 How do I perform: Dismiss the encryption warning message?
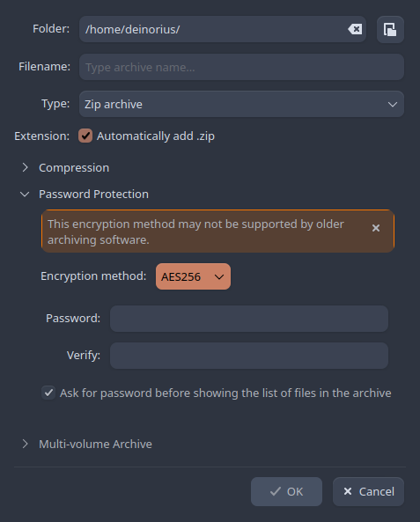(376, 228)
